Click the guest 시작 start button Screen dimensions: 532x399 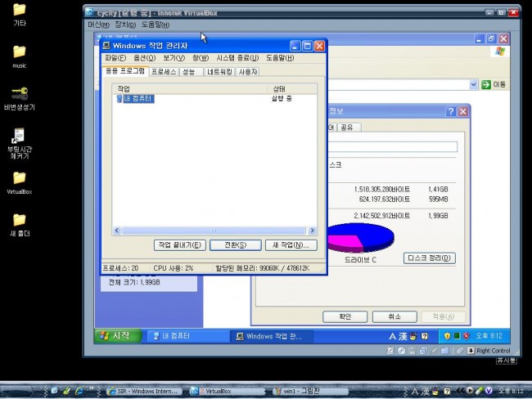tap(117, 336)
